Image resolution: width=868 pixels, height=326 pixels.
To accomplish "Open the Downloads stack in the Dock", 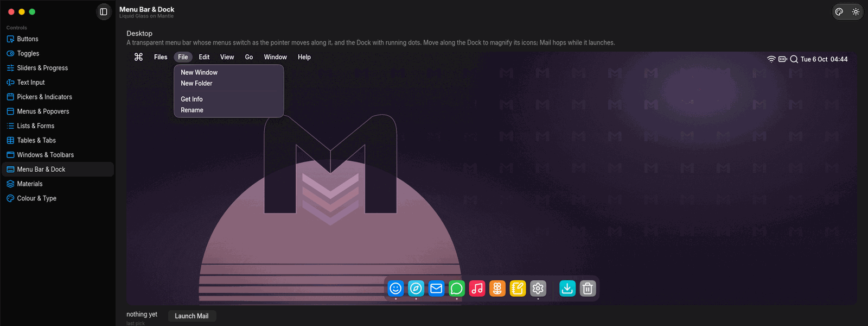I will point(567,289).
